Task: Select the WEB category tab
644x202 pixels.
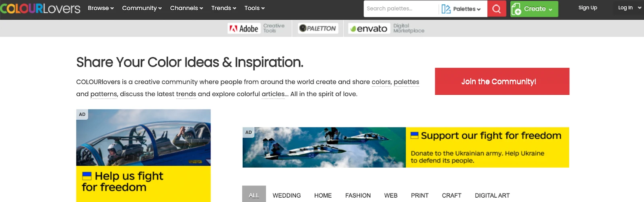Action: tap(391, 195)
